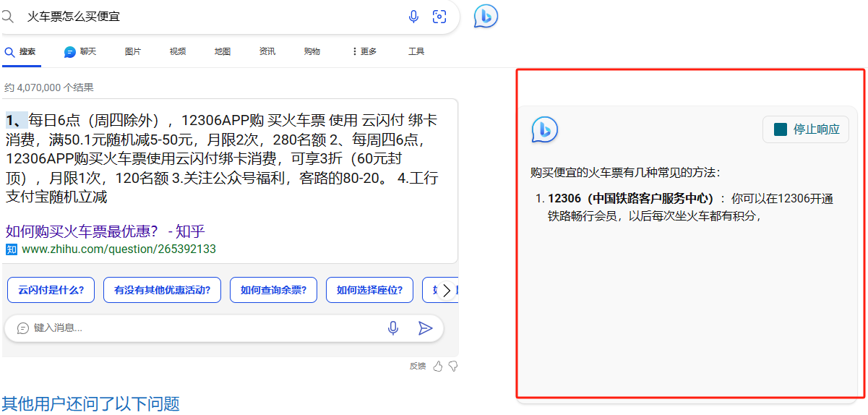Start voice search with the microphone icon
The width and height of the screenshot is (868, 415).
[x=413, y=17]
